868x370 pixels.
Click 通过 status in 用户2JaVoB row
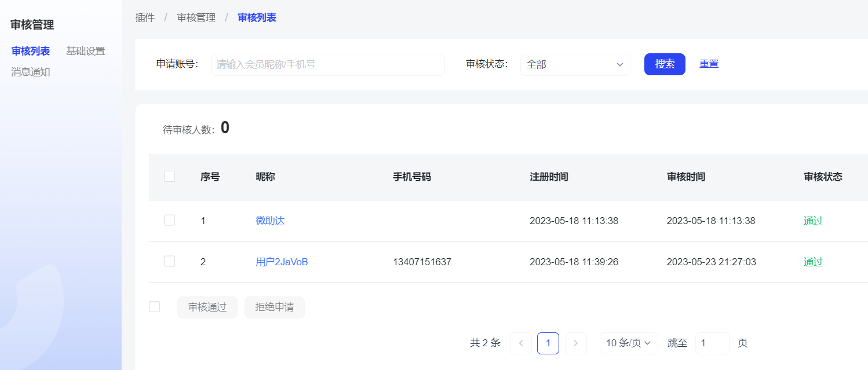(x=813, y=262)
